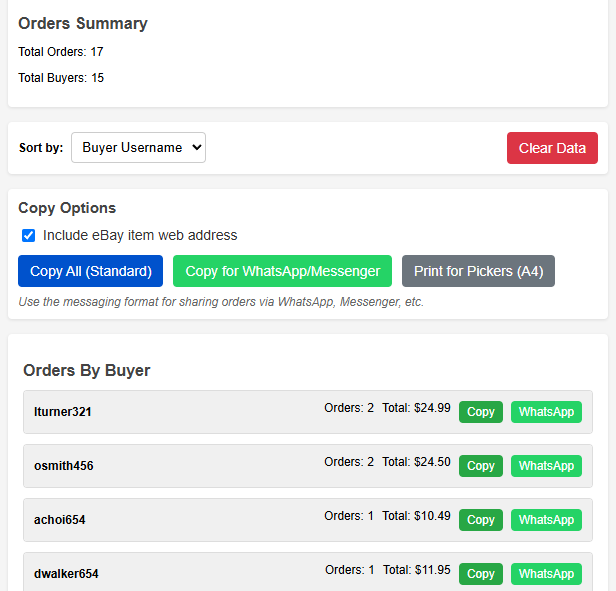Screen dimensions: 616x591
Task: Click the Total: $24.50 value
Action: 416,462
